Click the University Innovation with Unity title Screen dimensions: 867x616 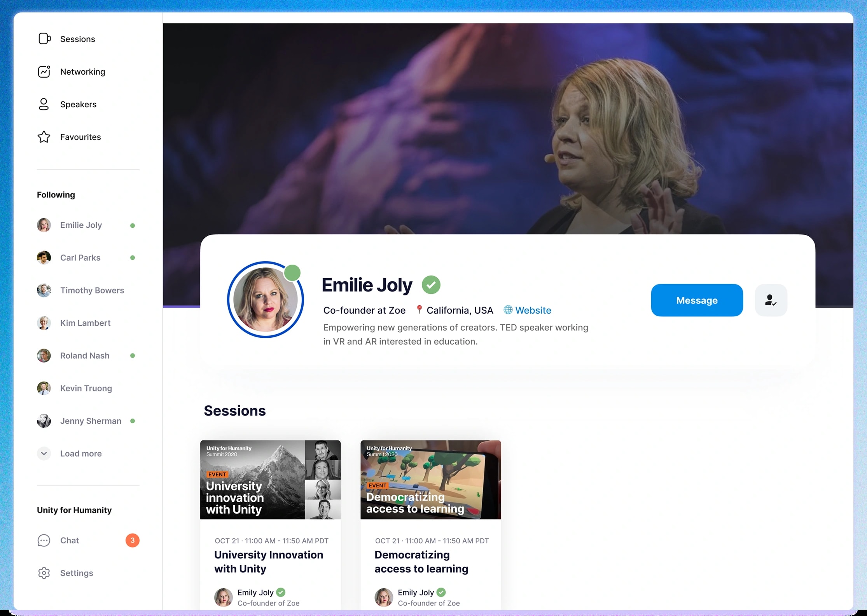coord(269,562)
